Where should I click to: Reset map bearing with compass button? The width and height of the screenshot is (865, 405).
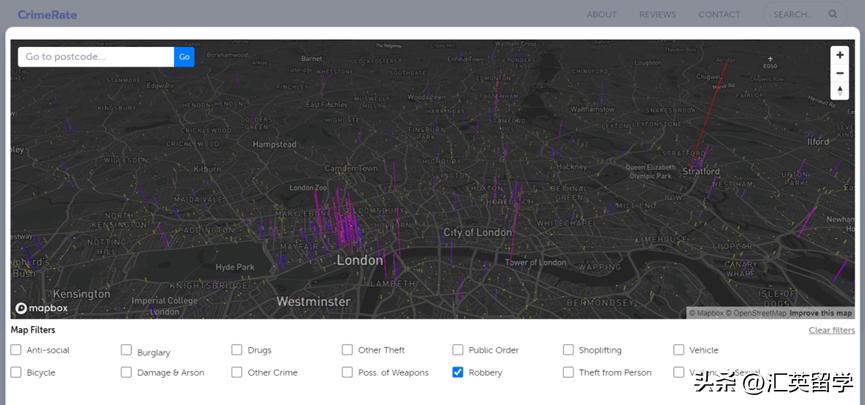840,91
